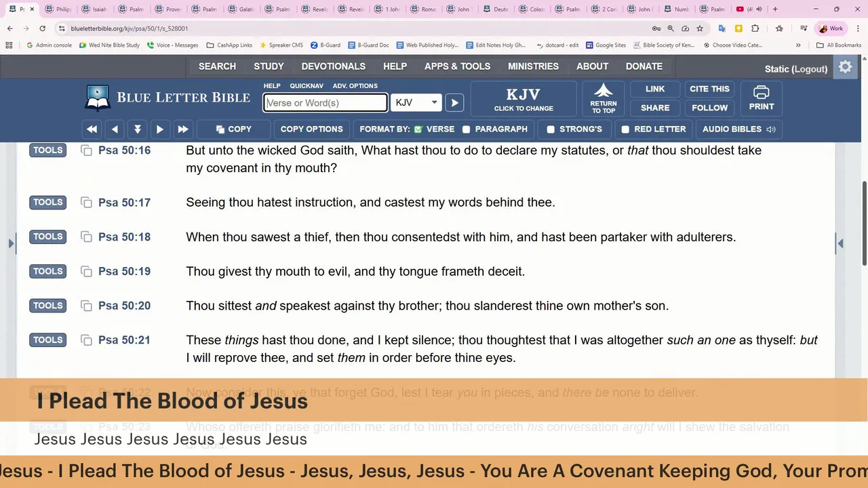Open the DEVOTIONALS menu
The width and height of the screenshot is (868, 488).
click(x=333, y=66)
